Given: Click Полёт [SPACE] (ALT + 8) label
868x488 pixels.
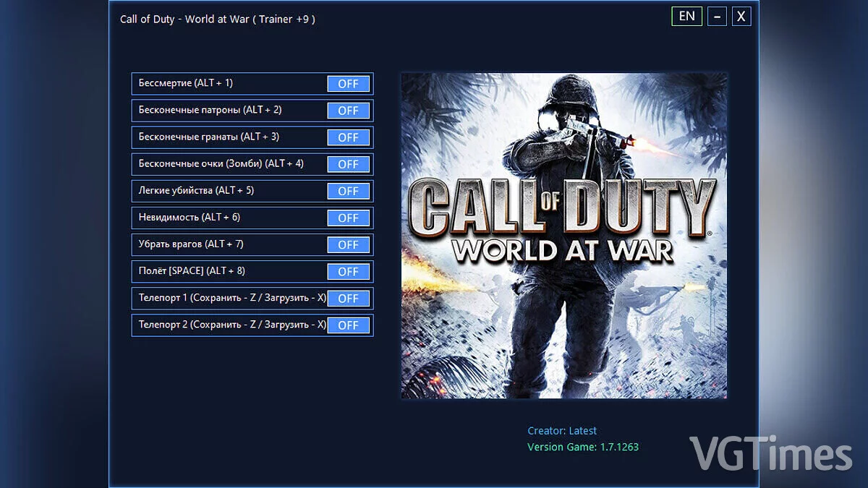Looking at the screenshot, I should (192, 270).
